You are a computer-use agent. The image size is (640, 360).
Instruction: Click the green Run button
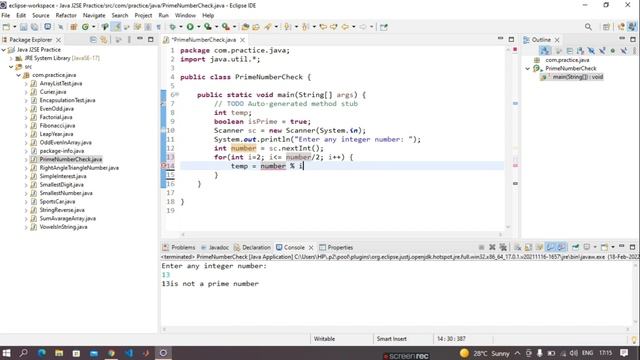190,27
